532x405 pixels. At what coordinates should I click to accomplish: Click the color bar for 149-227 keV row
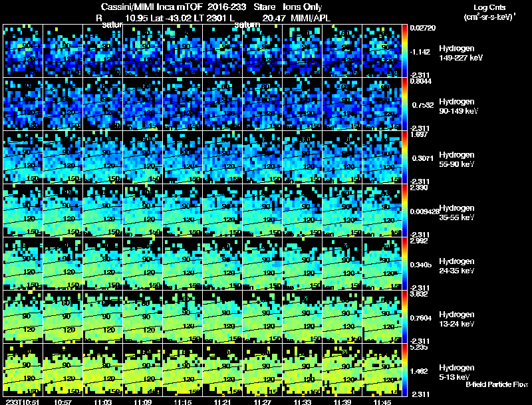(404, 51)
